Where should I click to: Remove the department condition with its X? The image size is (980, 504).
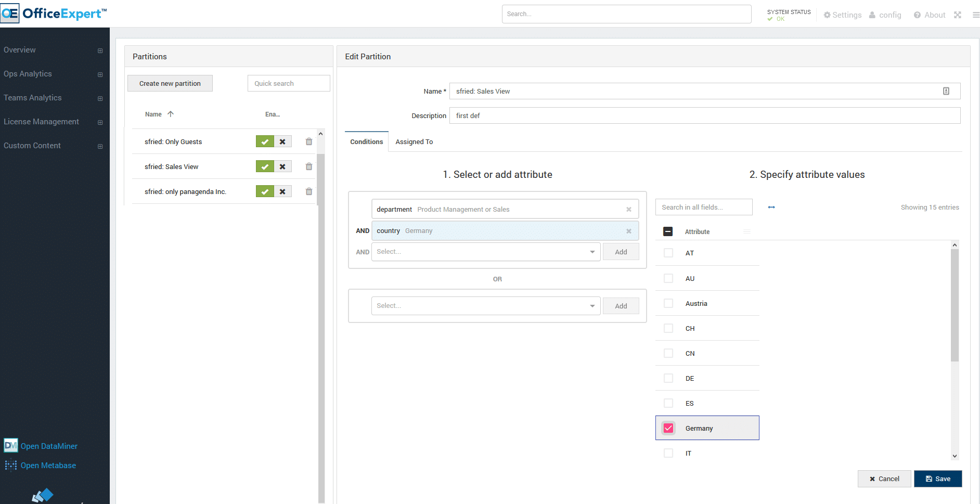coord(629,210)
